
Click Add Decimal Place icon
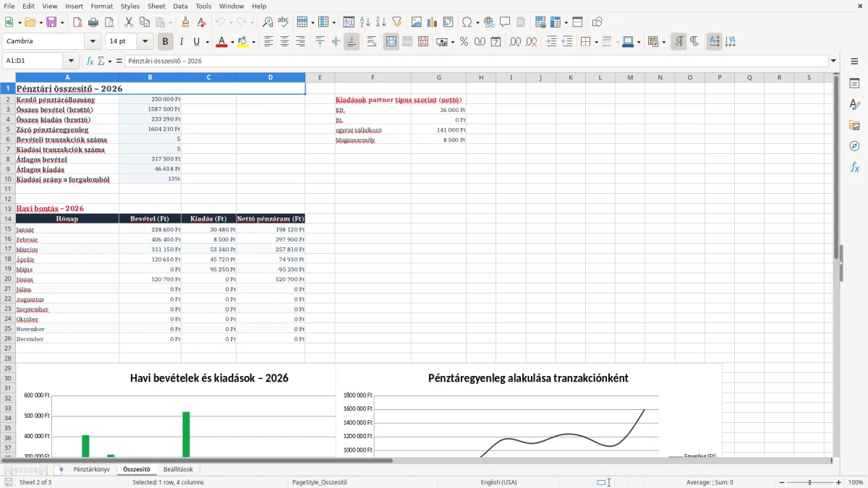(514, 42)
